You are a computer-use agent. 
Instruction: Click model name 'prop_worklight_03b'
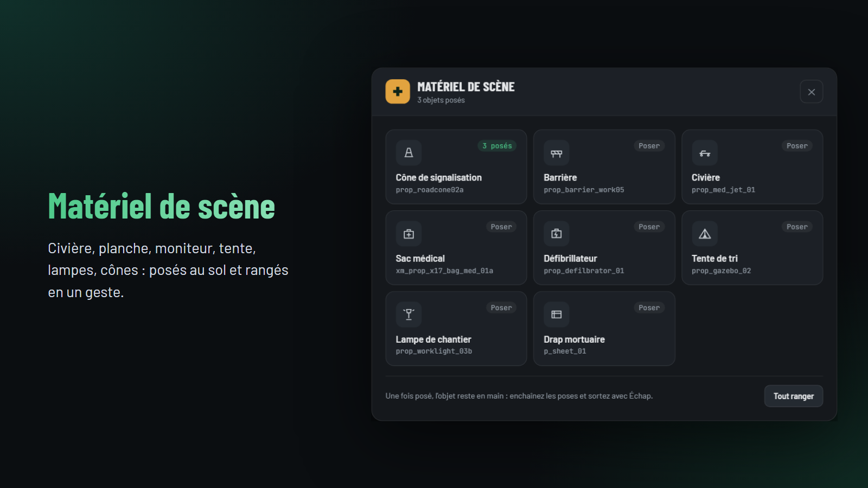[x=434, y=351]
